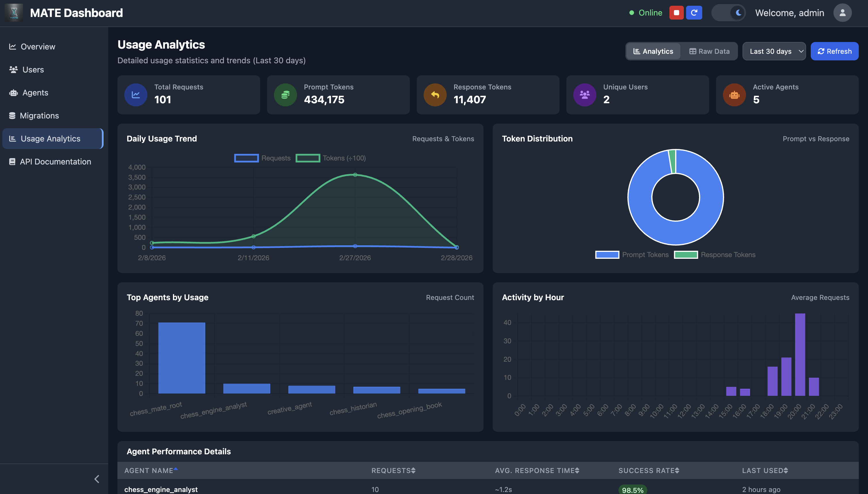868x494 pixels.
Task: Sort agents by Requests column header
Action: [393, 471]
